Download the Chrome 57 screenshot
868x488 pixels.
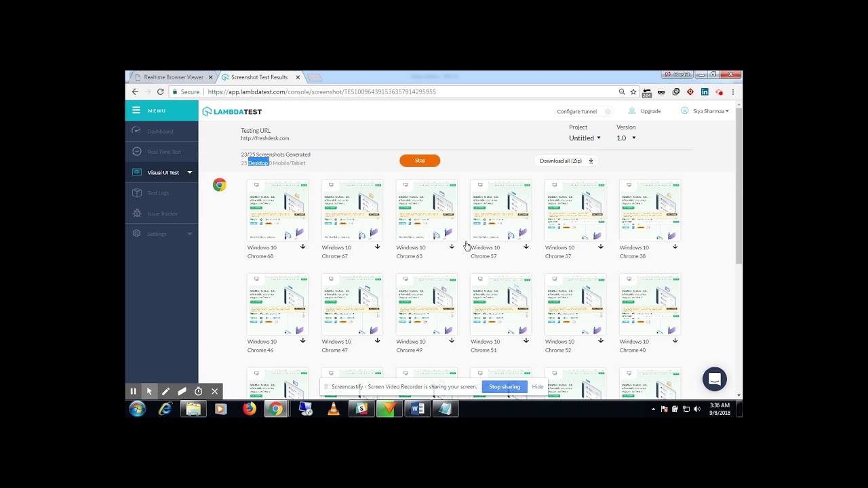point(526,247)
